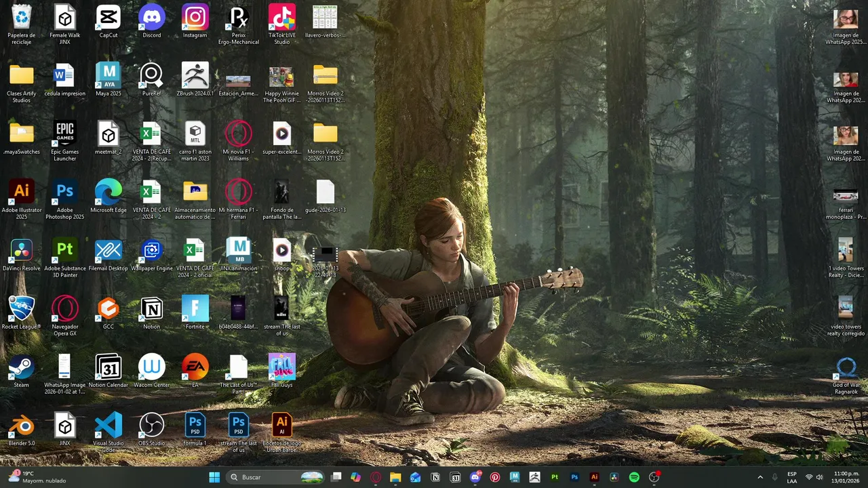Open the Mi hermana F1 - Ferrari shortcut

point(239,199)
